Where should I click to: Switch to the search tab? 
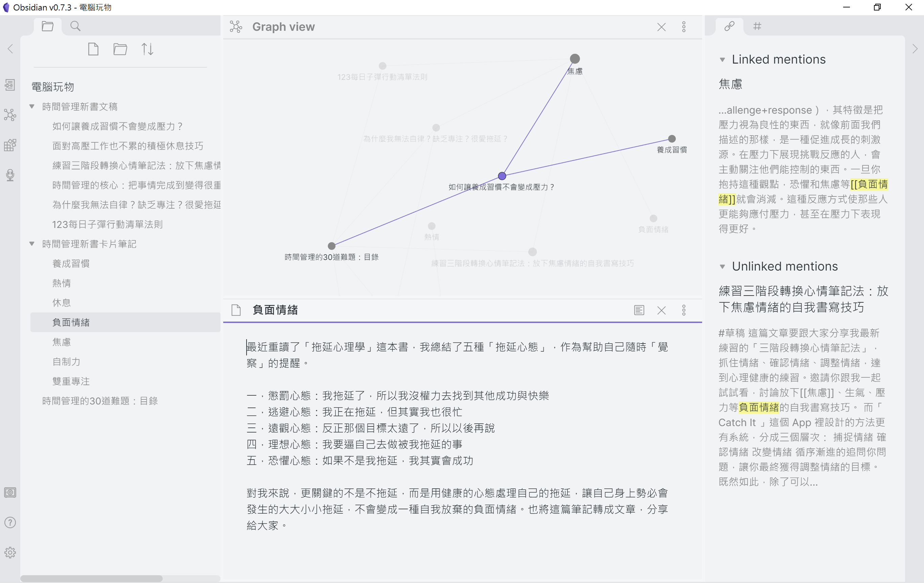tap(75, 26)
